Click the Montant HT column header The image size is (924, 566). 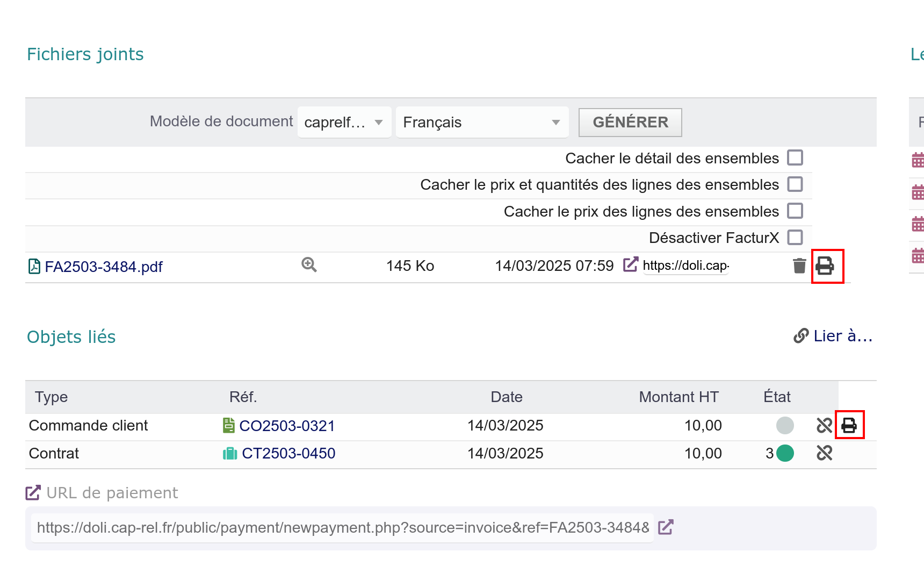click(679, 397)
